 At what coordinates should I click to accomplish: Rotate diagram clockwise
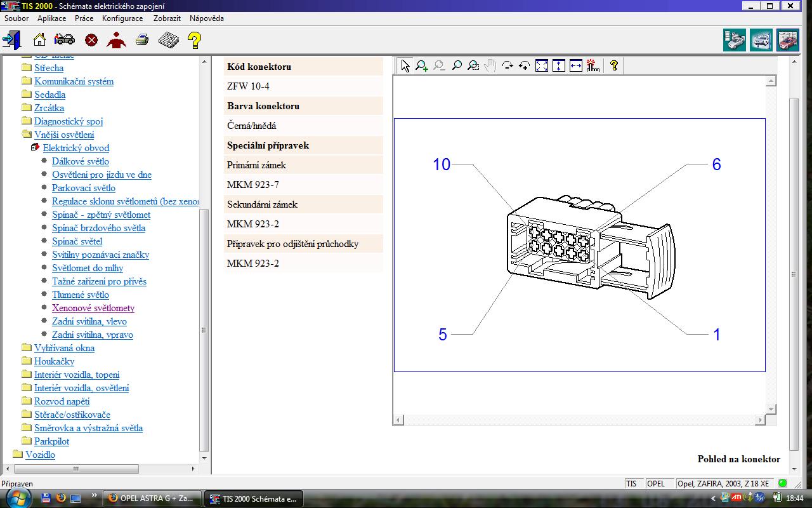507,65
